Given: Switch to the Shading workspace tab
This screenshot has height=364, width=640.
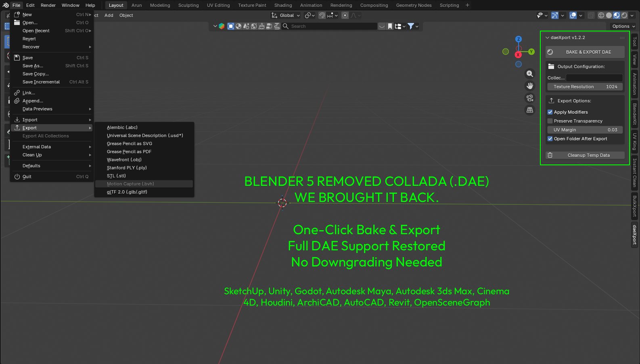Looking at the screenshot, I should pos(283,5).
